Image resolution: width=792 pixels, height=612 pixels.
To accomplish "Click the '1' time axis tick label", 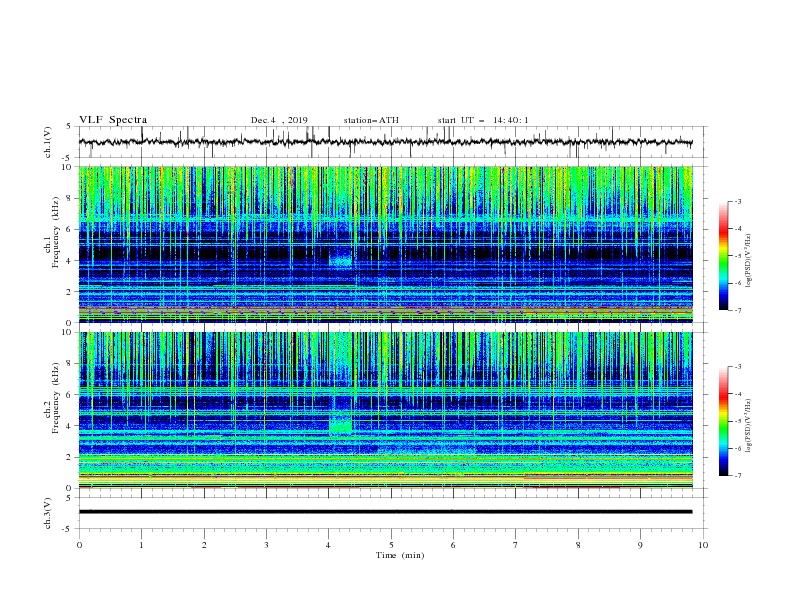I will [141, 545].
